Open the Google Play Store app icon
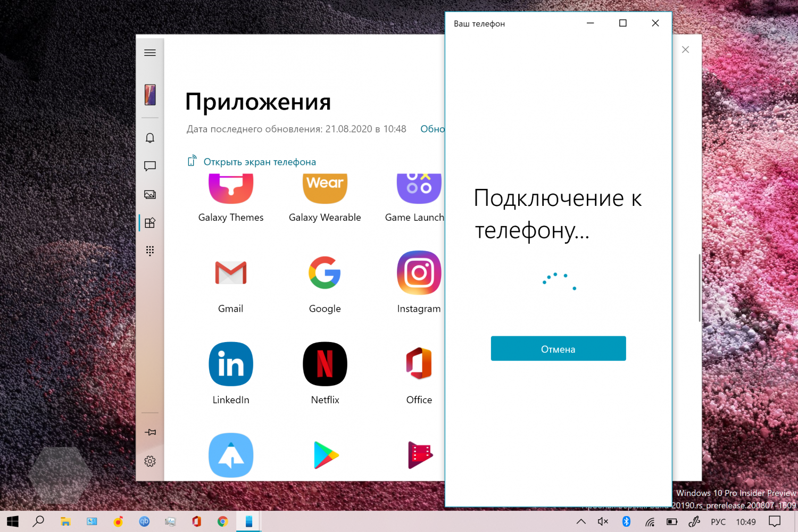The width and height of the screenshot is (798, 532). [x=325, y=455]
